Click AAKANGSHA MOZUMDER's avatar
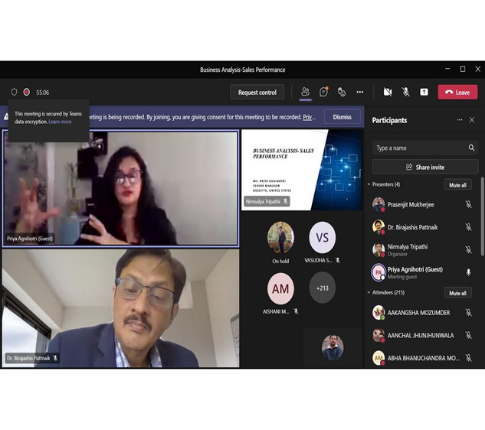Image resolution: width=485 pixels, height=430 pixels. tap(379, 312)
